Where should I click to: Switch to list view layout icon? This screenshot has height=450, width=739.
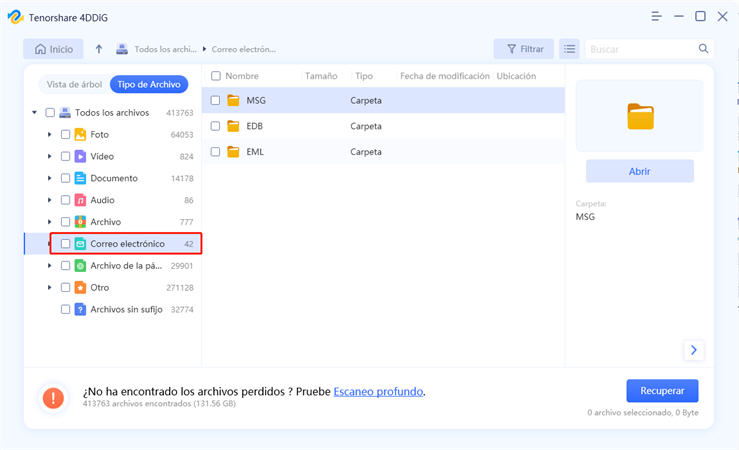pyautogui.click(x=569, y=49)
